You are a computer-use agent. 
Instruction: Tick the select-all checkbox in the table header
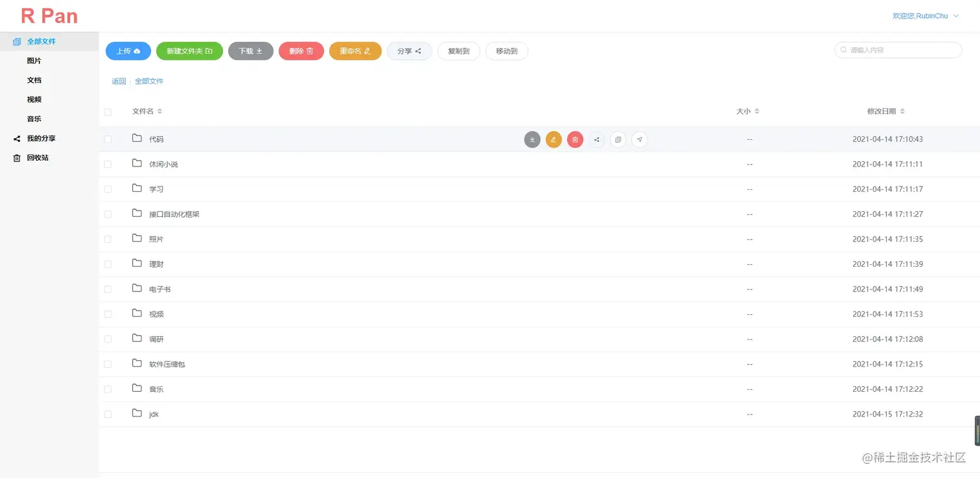(108, 112)
